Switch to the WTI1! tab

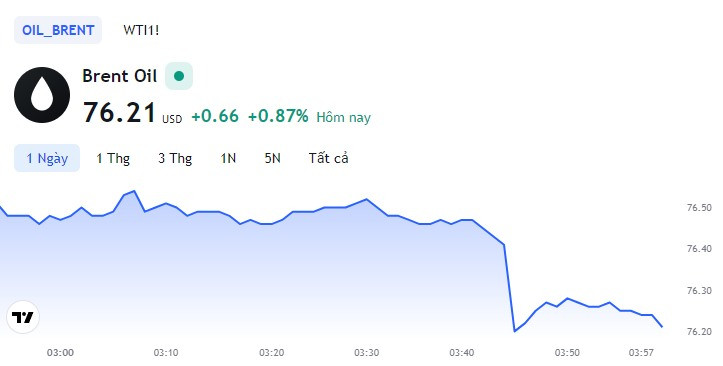[141, 30]
